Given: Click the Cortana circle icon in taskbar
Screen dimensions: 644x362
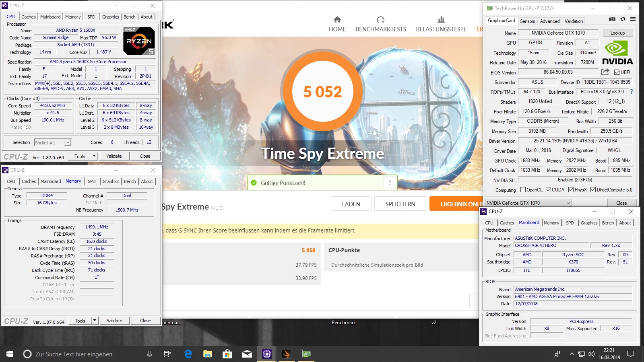Looking at the screenshot, I should click(27, 354).
